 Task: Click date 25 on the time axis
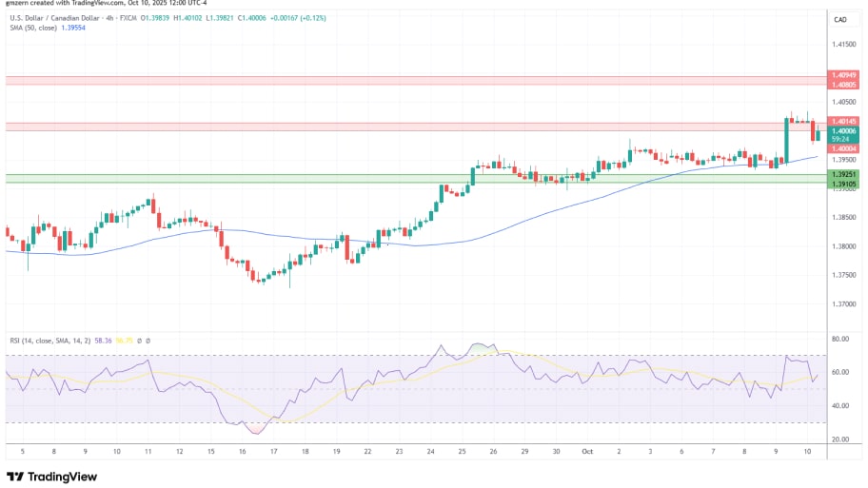pyautogui.click(x=464, y=453)
